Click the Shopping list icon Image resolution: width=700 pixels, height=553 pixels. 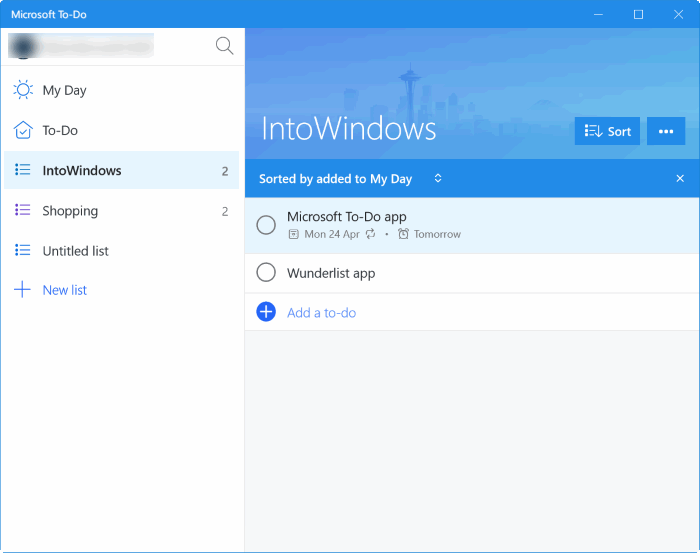coord(22,210)
